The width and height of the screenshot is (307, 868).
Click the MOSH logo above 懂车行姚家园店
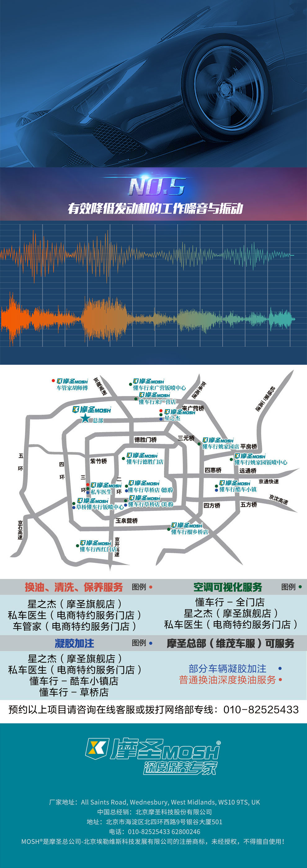(x=218, y=440)
